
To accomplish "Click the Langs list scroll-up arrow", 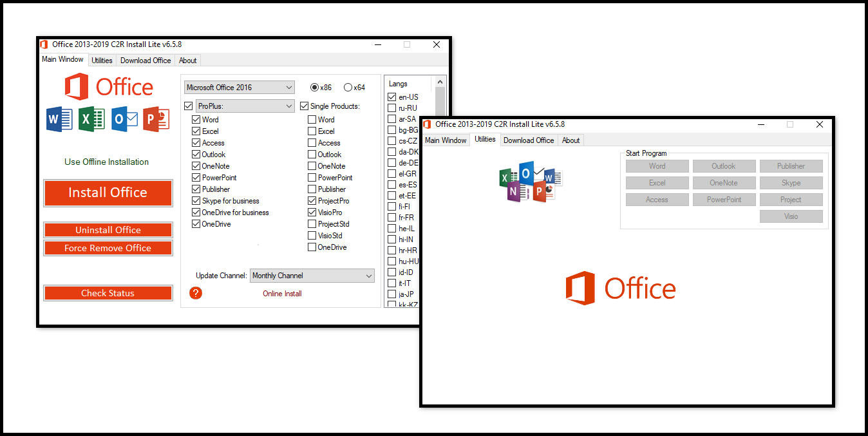I will 440,82.
